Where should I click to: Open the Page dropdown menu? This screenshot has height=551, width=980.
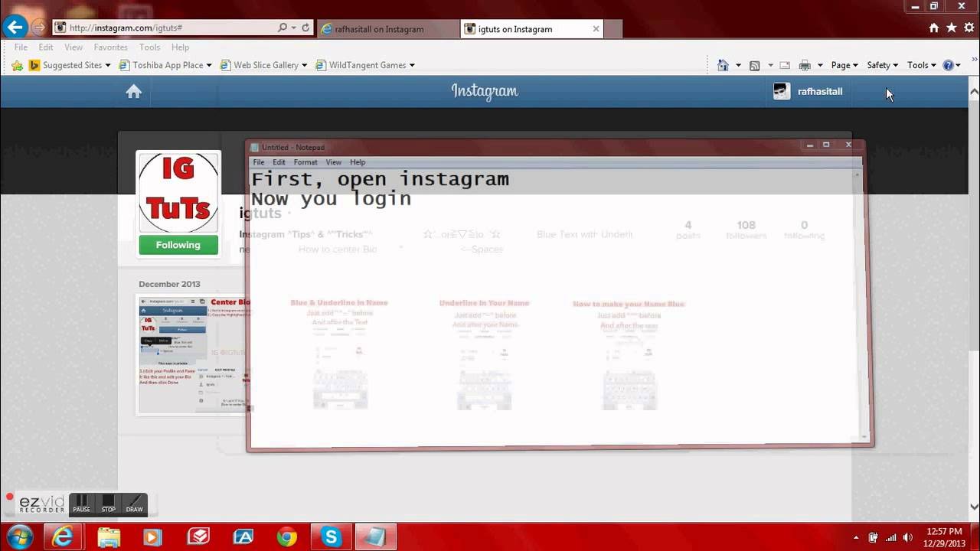pos(844,65)
